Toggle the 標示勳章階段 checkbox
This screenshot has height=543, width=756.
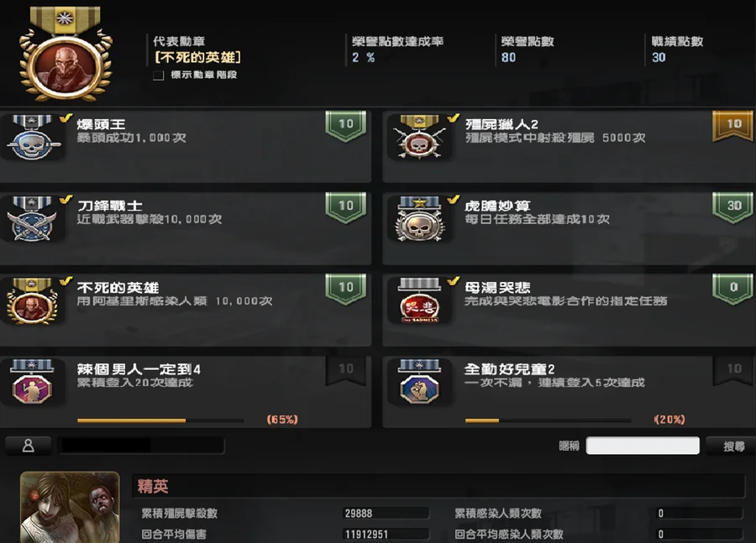point(158,76)
